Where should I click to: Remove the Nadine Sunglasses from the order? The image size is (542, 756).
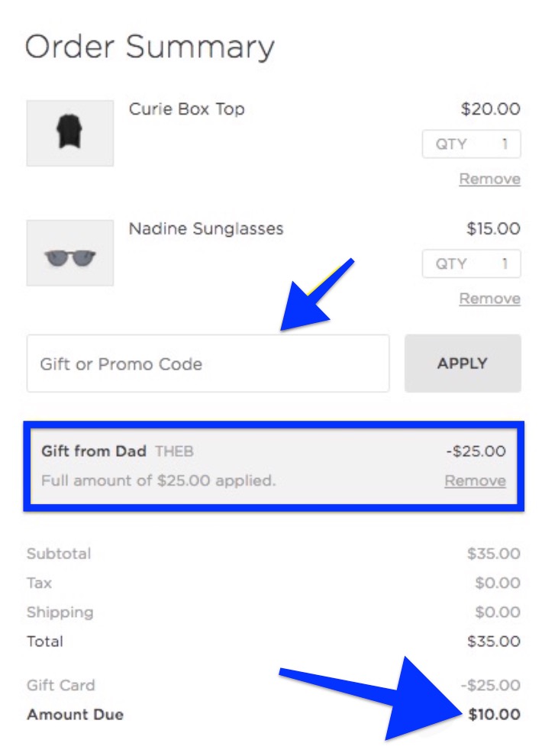(489, 299)
